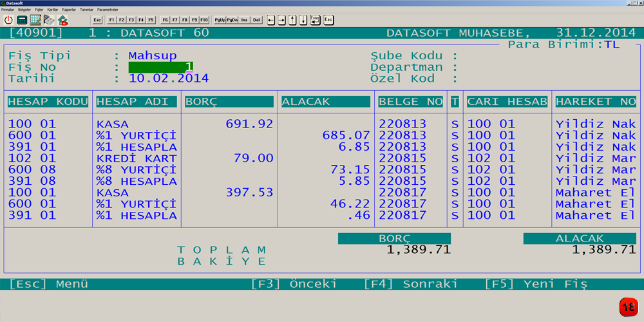
Task: Click the HESAP ADI column header
Action: click(137, 102)
